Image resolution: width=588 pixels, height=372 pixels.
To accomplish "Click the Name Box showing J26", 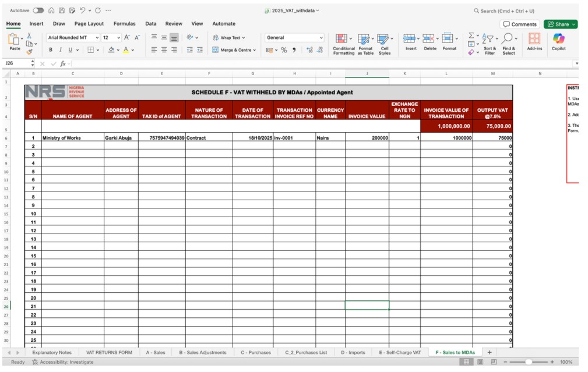I will (x=16, y=63).
